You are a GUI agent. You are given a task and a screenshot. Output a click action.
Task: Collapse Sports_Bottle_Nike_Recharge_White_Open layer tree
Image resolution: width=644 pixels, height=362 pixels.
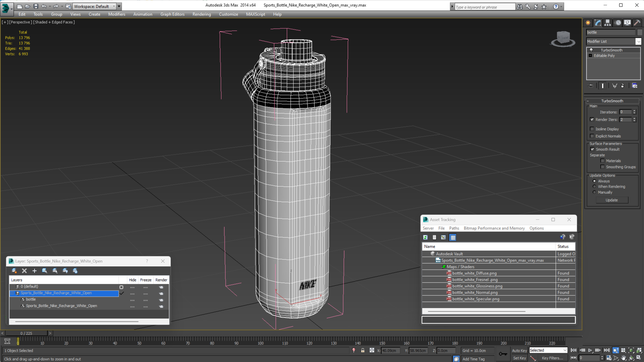pos(12,293)
